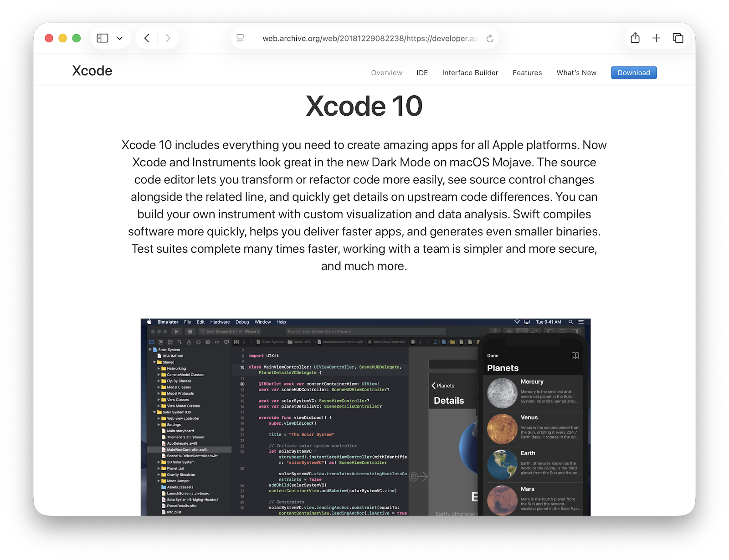Viewport: 729px width, 560px height.
Task: Select MainViewController.swift in the file navigator
Action: point(189,449)
